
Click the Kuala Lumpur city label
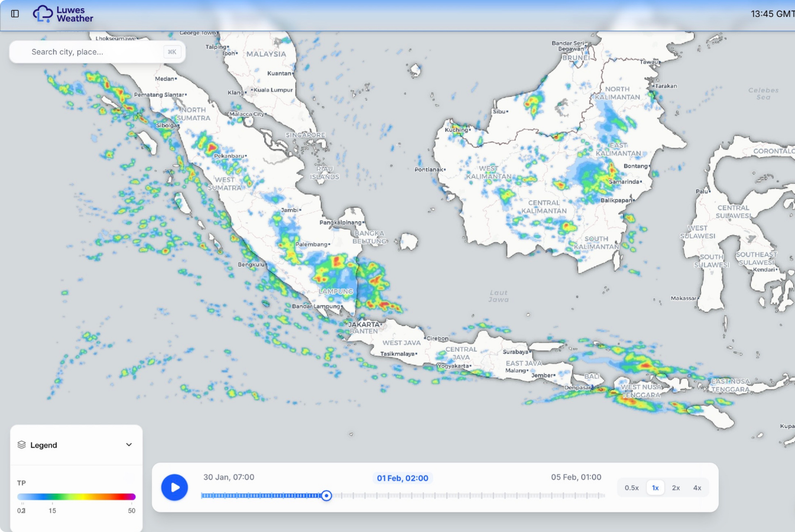tap(273, 90)
